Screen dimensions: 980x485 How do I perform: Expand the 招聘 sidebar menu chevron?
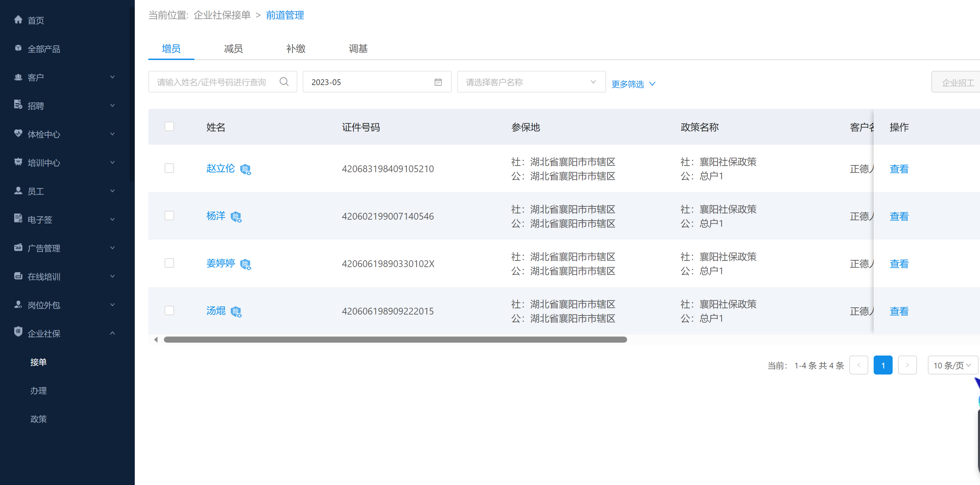point(112,105)
